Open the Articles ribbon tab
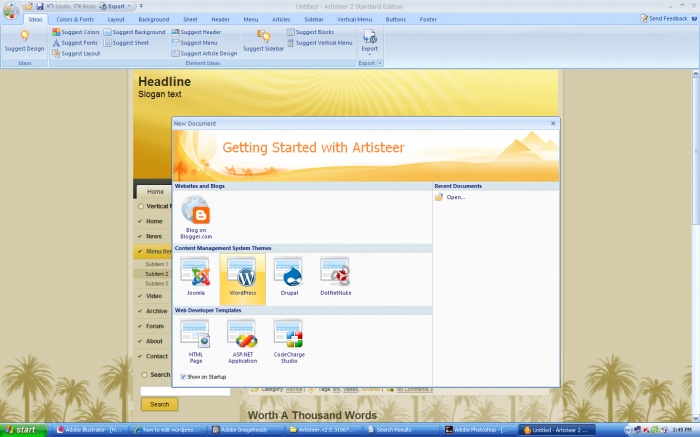 click(x=281, y=19)
